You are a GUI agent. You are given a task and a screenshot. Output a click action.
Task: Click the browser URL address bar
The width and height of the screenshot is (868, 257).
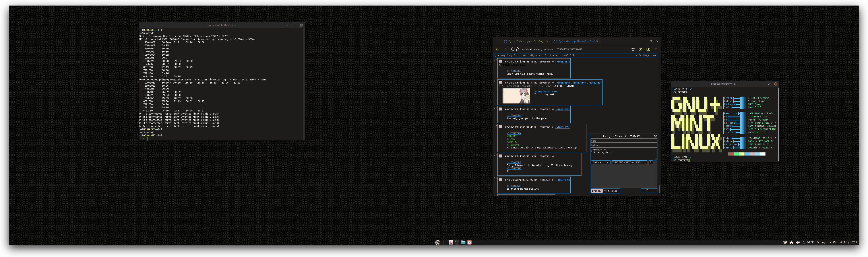click(x=573, y=49)
